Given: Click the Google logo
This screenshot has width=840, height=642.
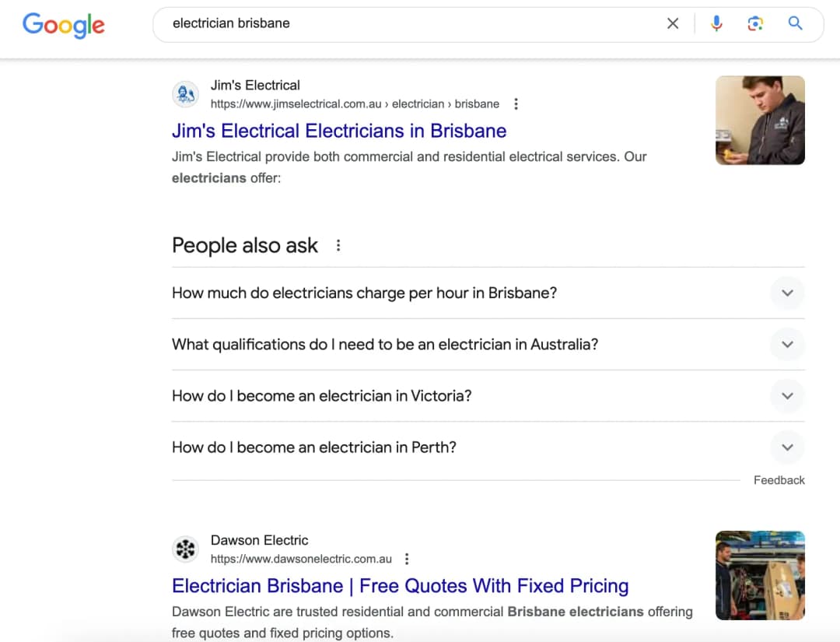Looking at the screenshot, I should tap(63, 25).
